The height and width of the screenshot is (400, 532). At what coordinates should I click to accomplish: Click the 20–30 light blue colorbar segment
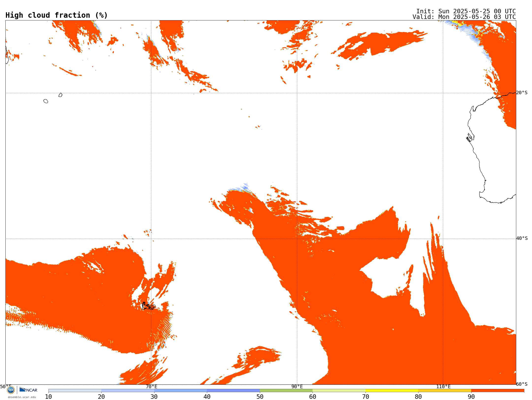(x=128, y=391)
